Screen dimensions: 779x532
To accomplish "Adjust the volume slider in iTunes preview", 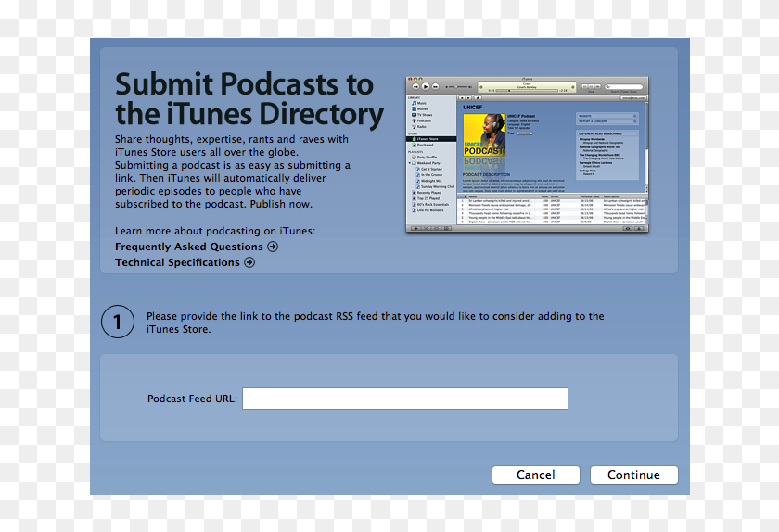I will (x=456, y=86).
